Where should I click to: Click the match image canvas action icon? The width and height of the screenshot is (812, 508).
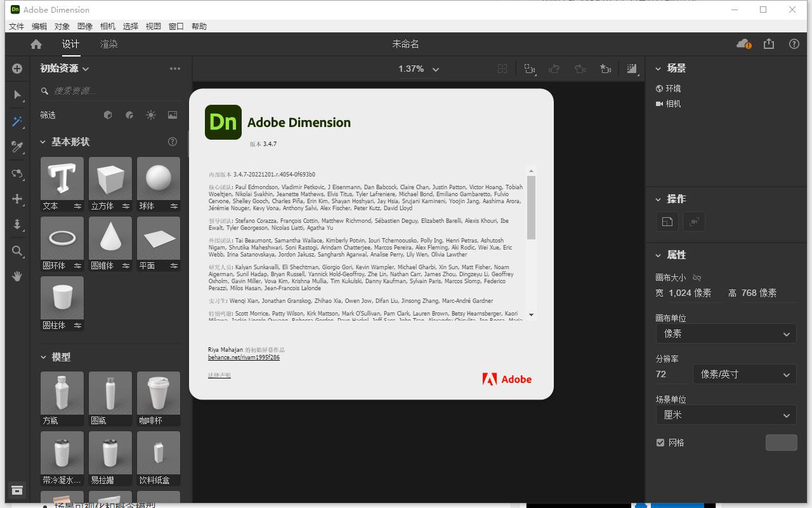point(667,222)
